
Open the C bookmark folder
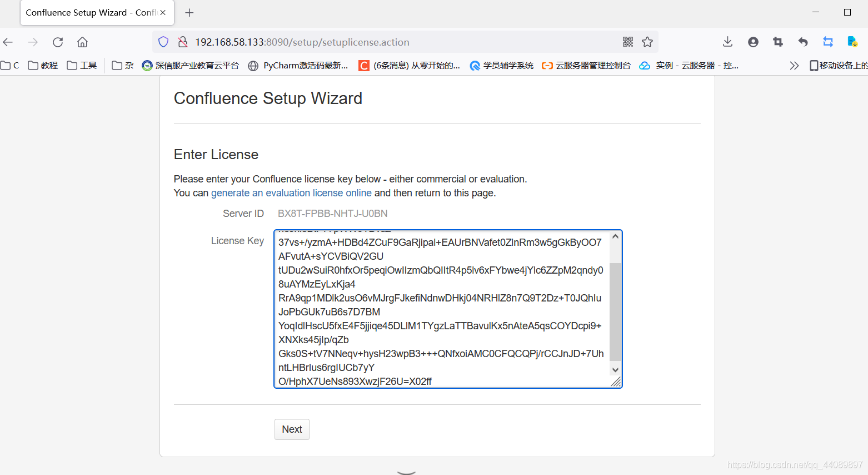(x=10, y=66)
